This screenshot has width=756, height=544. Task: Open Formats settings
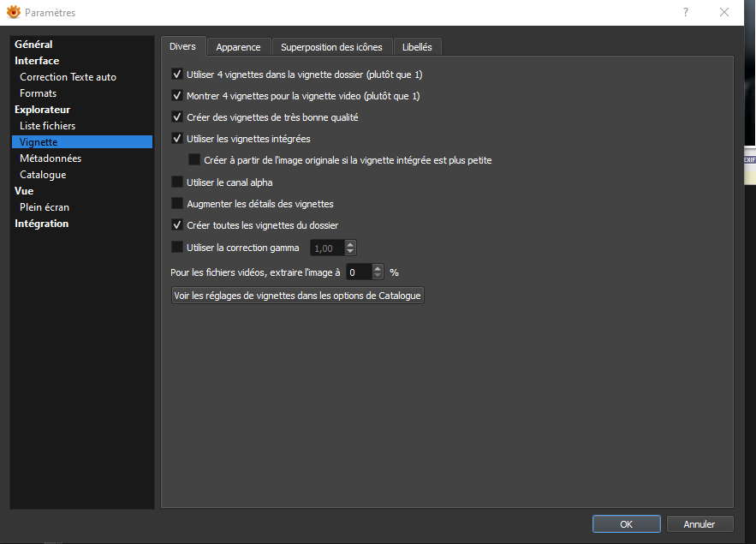pos(38,93)
